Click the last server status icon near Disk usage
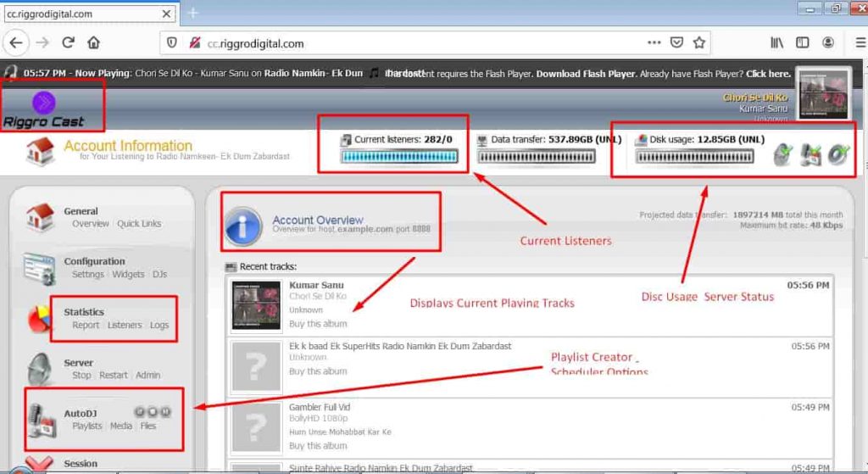 (x=838, y=154)
